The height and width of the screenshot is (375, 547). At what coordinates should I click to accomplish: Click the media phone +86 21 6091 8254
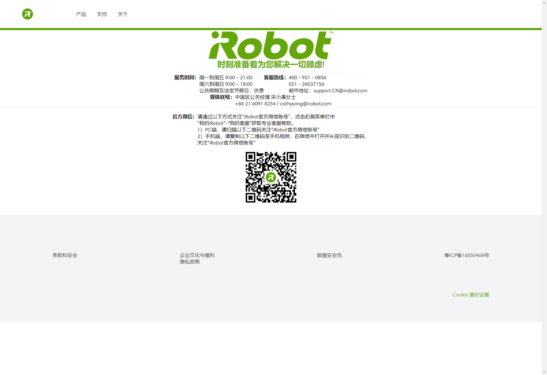click(255, 104)
